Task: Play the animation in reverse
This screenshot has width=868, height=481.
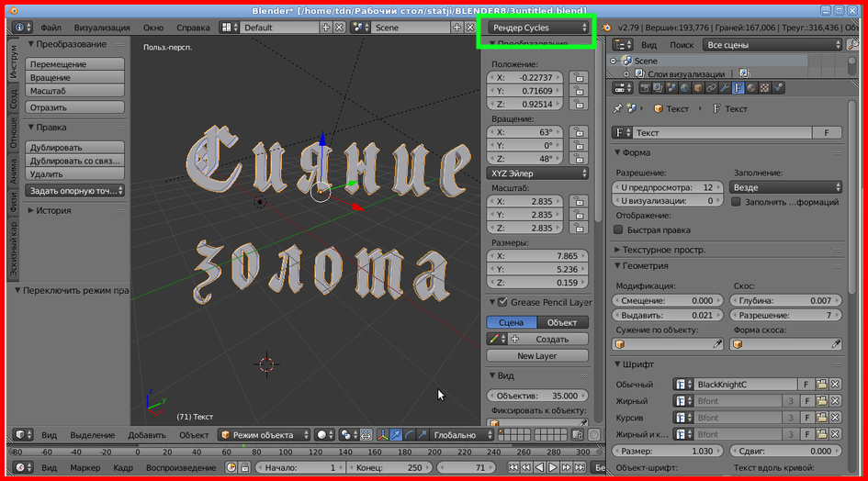Action: [x=540, y=468]
